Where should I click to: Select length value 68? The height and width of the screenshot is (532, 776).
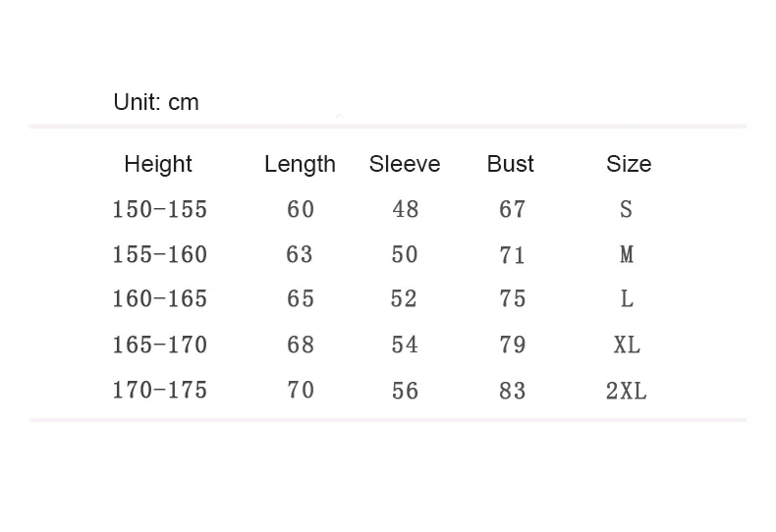pyautogui.click(x=301, y=345)
